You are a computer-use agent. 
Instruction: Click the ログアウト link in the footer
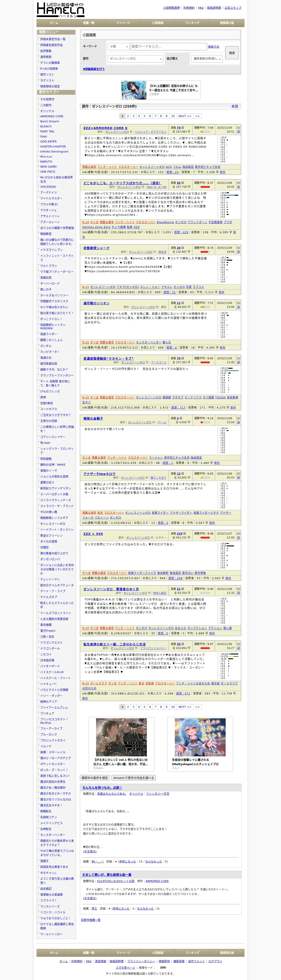215,961
